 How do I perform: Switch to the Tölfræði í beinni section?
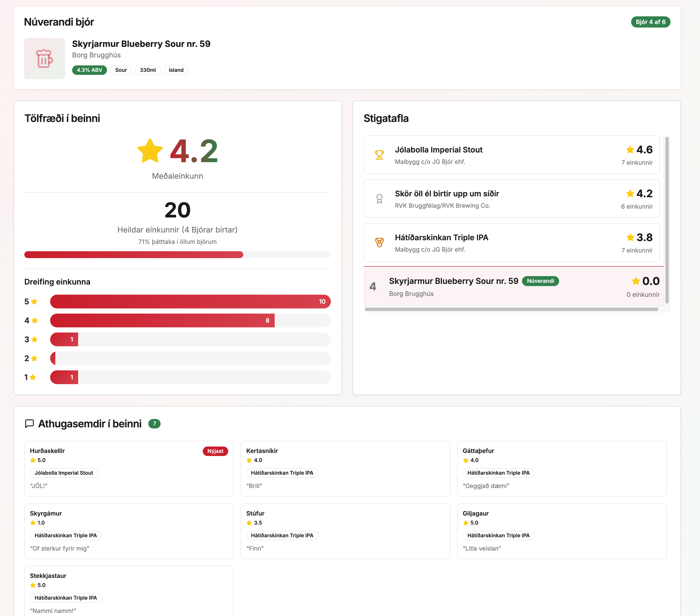coord(62,118)
